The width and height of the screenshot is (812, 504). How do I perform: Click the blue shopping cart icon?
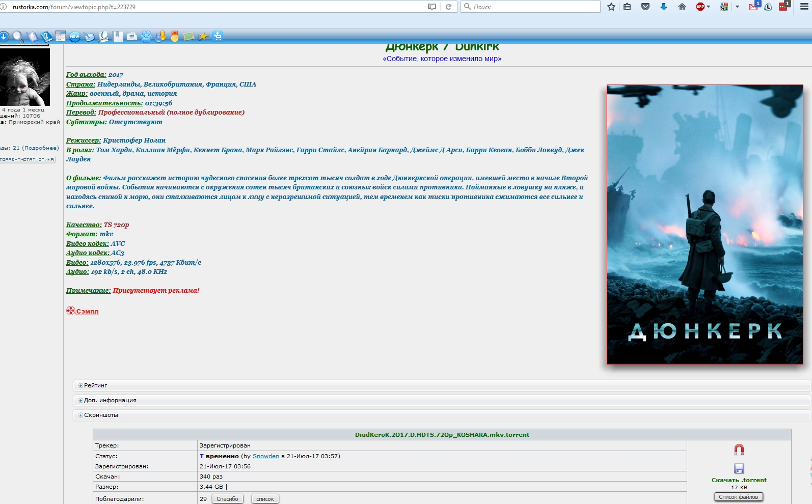(x=218, y=36)
